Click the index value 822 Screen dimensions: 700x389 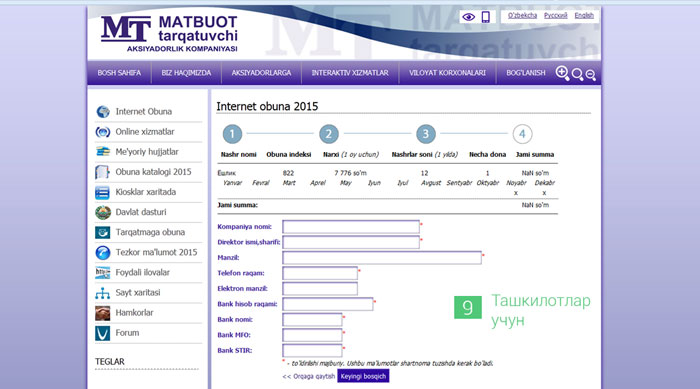click(x=288, y=173)
